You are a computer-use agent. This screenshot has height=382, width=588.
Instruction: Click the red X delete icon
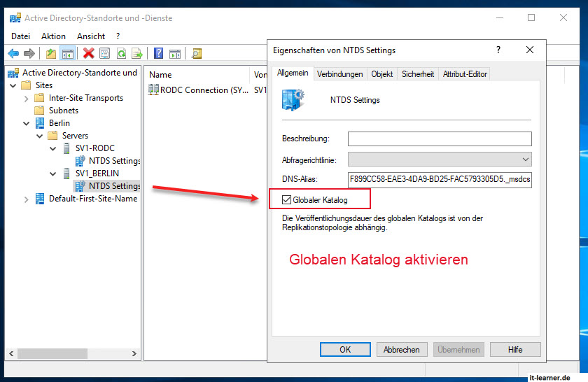coord(88,54)
